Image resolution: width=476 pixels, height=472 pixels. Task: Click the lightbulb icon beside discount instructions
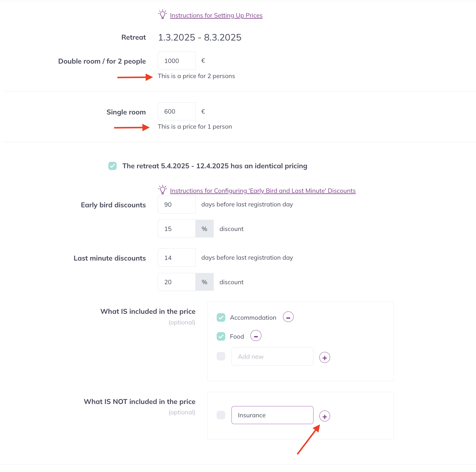click(163, 190)
